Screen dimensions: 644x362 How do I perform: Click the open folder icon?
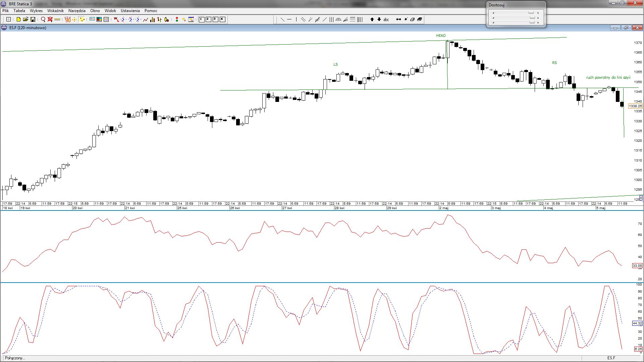[25, 19]
